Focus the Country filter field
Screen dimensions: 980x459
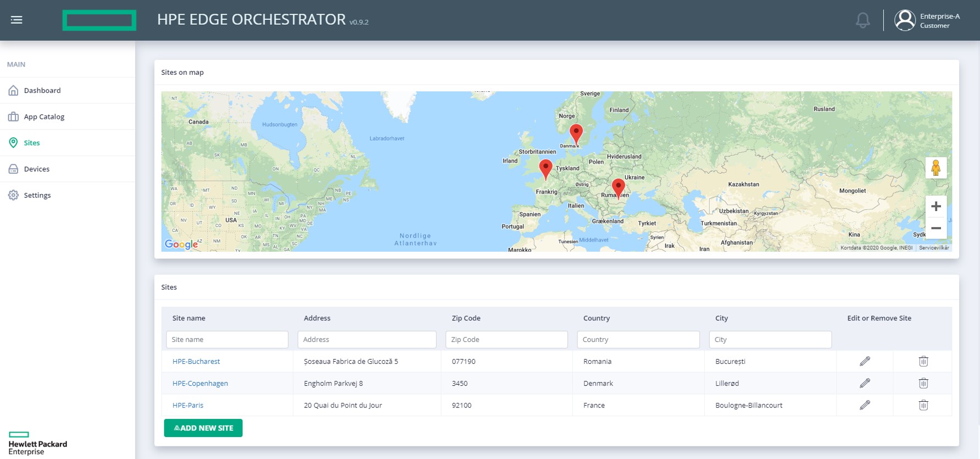tap(638, 339)
